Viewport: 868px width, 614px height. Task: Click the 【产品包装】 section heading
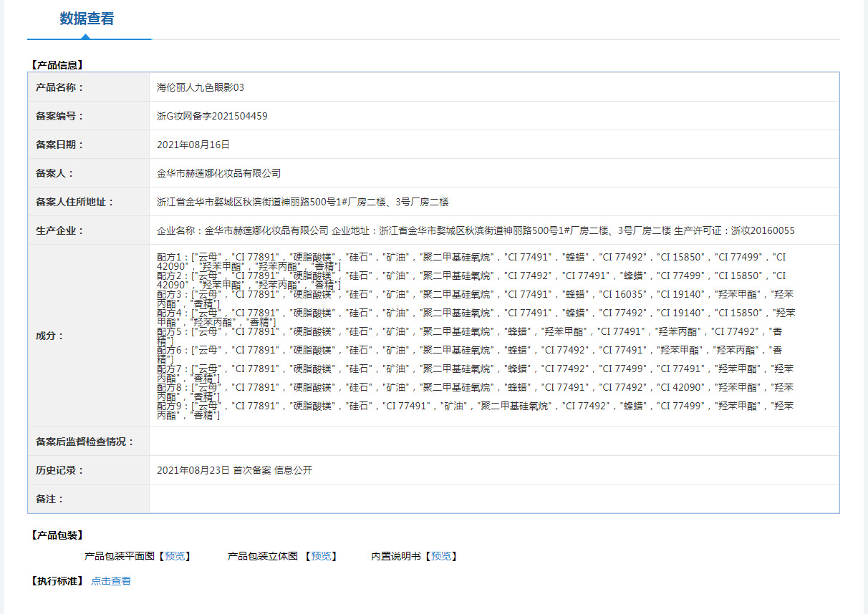57,535
